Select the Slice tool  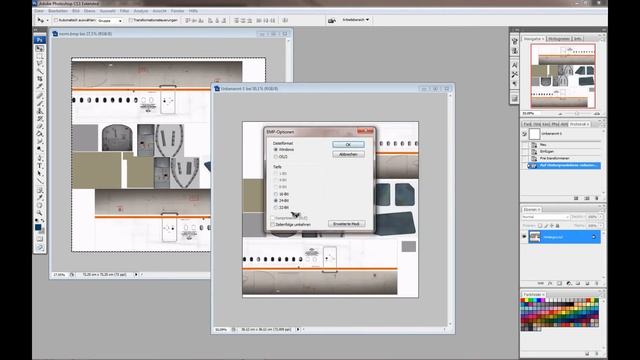point(40,86)
